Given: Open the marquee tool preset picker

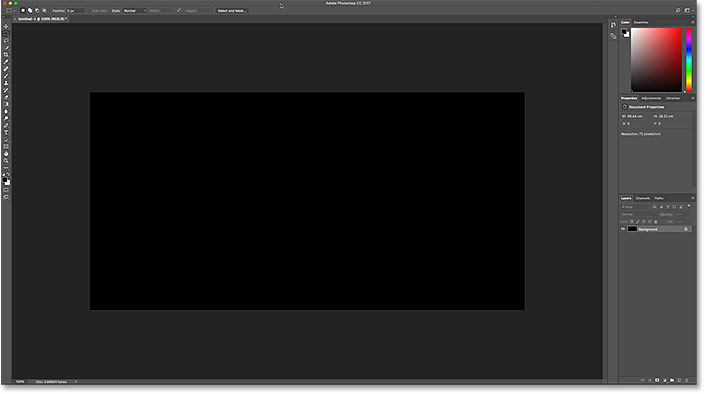Looking at the screenshot, I should click(11, 10).
